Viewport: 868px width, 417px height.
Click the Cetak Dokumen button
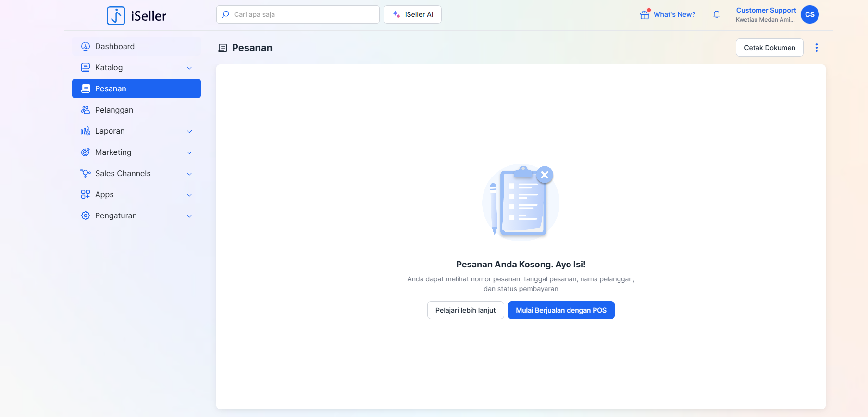(769, 48)
